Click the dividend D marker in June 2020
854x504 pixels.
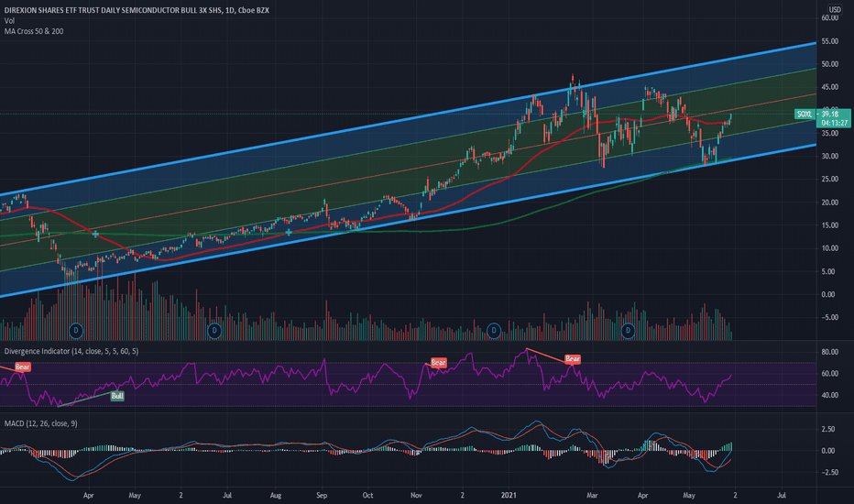tap(214, 330)
